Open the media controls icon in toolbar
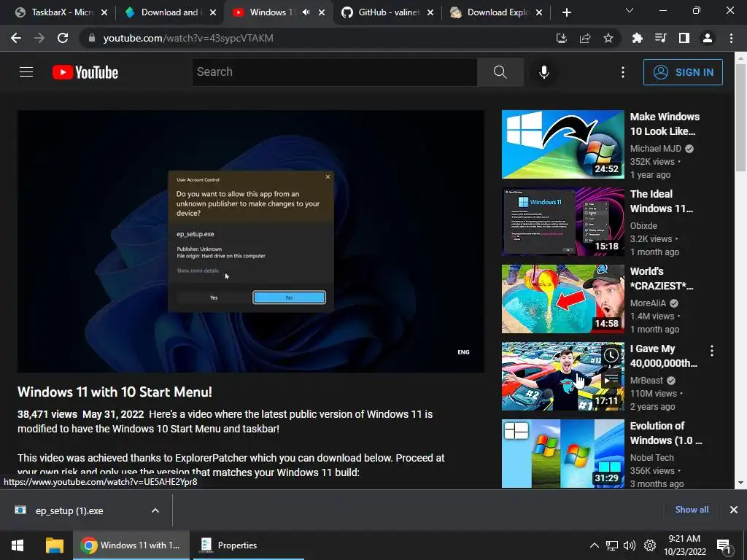Screen dimensions: 747x560 pos(661,38)
